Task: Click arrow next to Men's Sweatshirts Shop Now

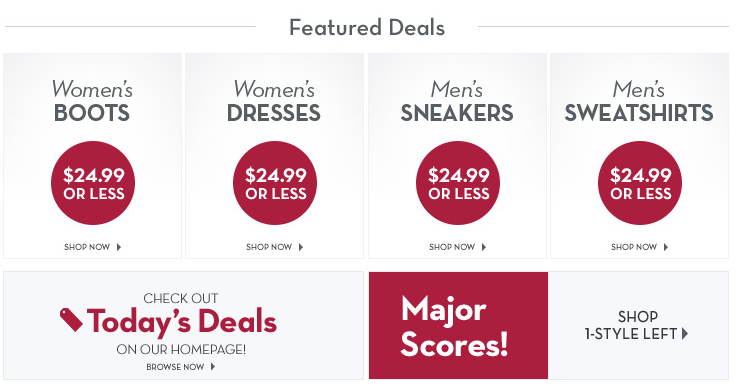Action: (x=665, y=247)
